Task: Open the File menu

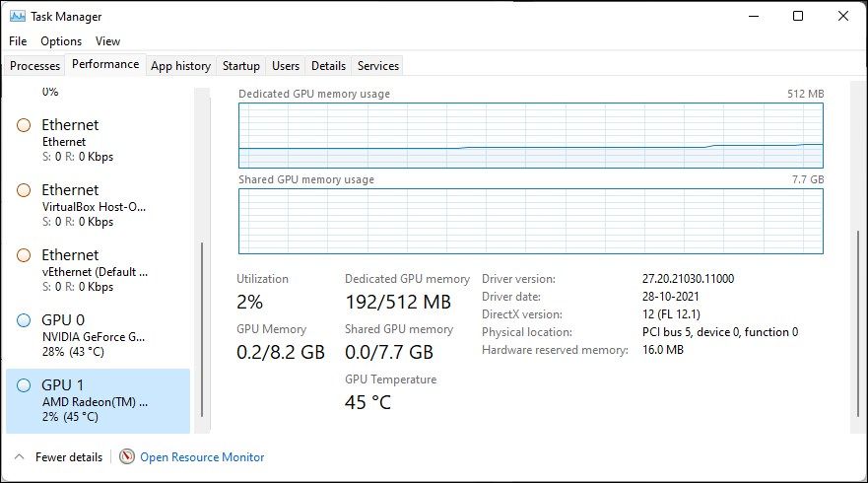Action: click(x=18, y=41)
